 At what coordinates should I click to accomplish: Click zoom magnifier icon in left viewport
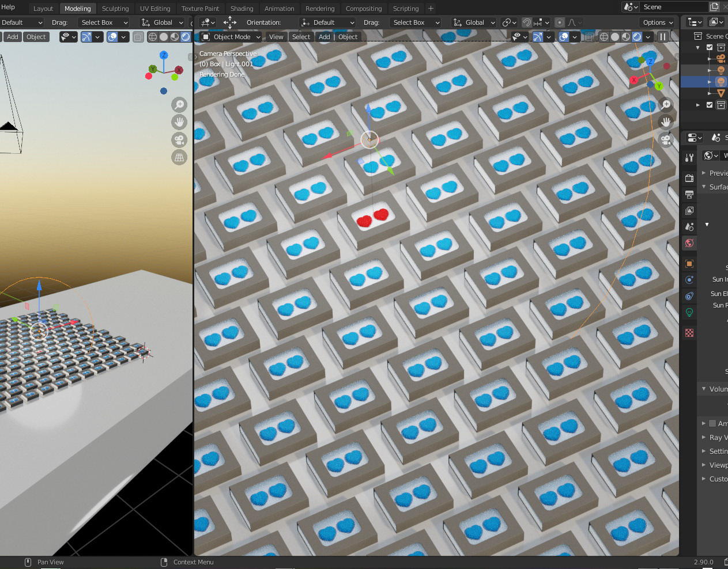[179, 105]
